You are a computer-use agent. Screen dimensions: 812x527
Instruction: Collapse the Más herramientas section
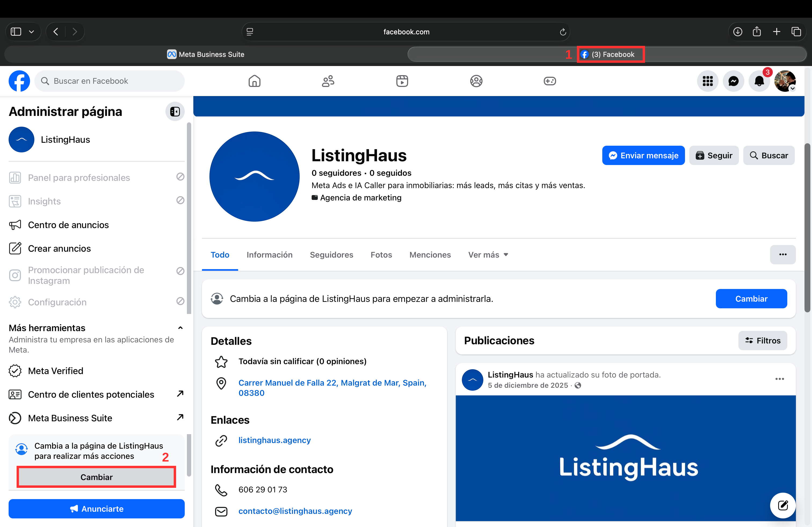[180, 328]
